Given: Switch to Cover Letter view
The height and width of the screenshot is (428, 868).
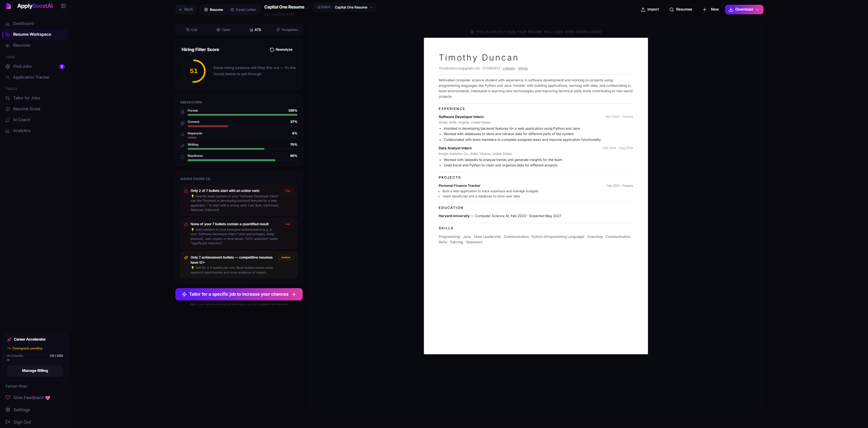Looking at the screenshot, I should [x=243, y=10].
